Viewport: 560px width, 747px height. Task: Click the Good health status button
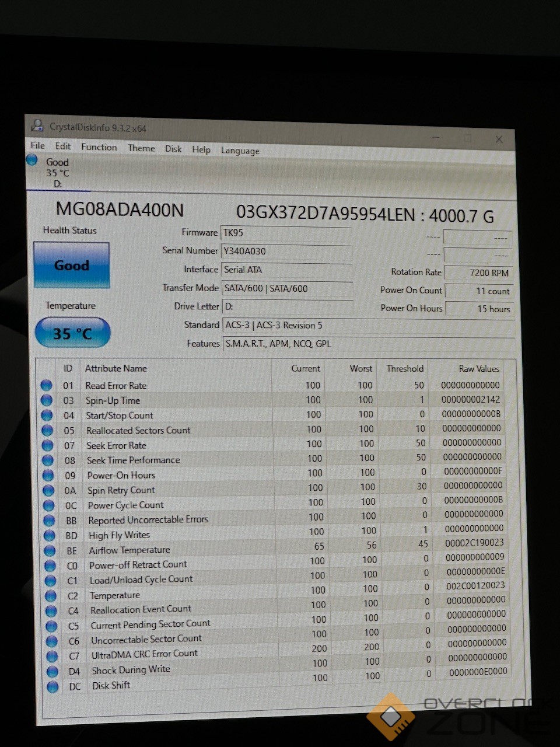click(72, 265)
